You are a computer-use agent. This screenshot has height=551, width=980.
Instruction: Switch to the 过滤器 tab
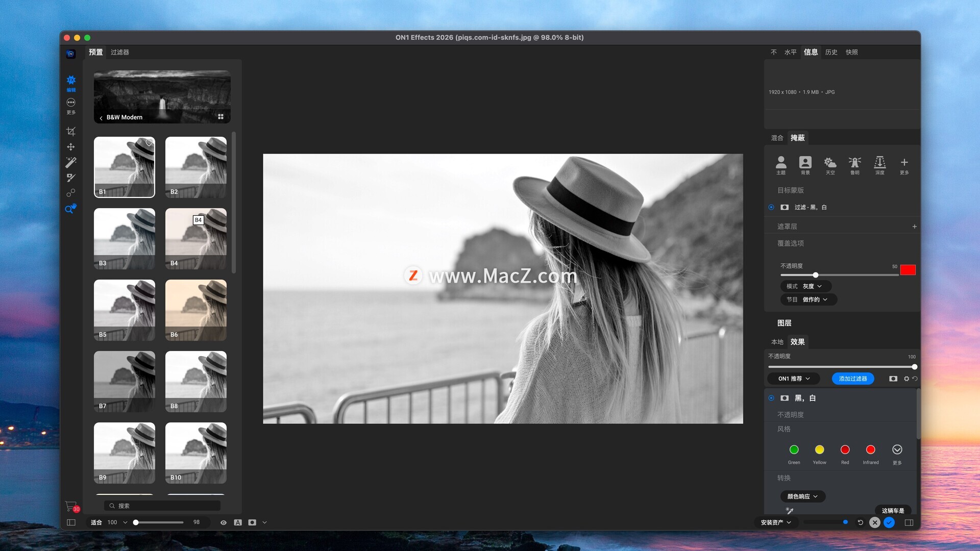point(119,52)
